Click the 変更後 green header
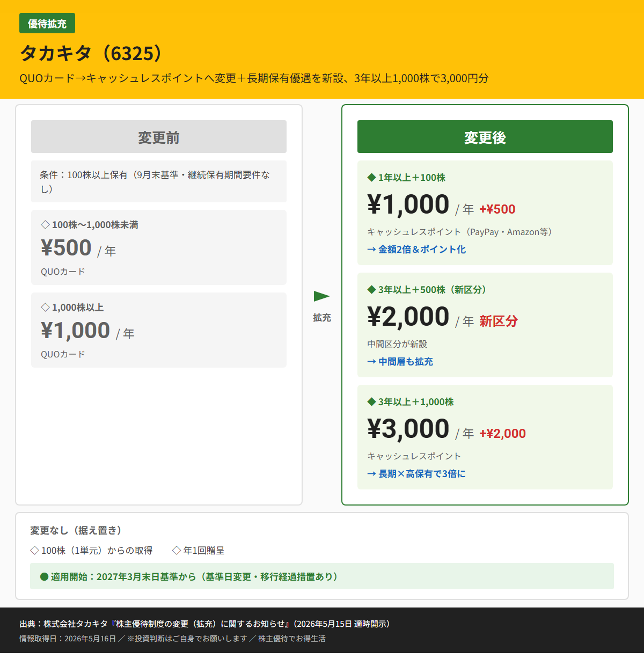 485,137
